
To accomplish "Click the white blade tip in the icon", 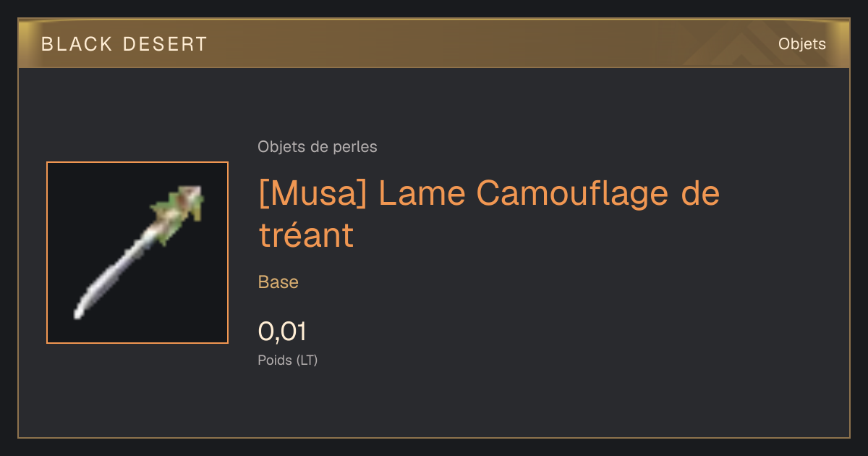I will coord(82,308).
